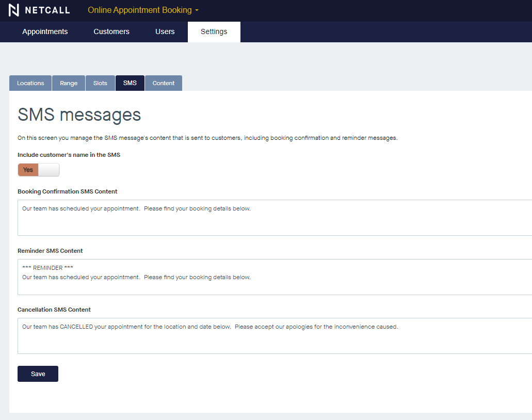This screenshot has width=532, height=420.
Task: Navigate to the Users section
Action: pyautogui.click(x=165, y=31)
